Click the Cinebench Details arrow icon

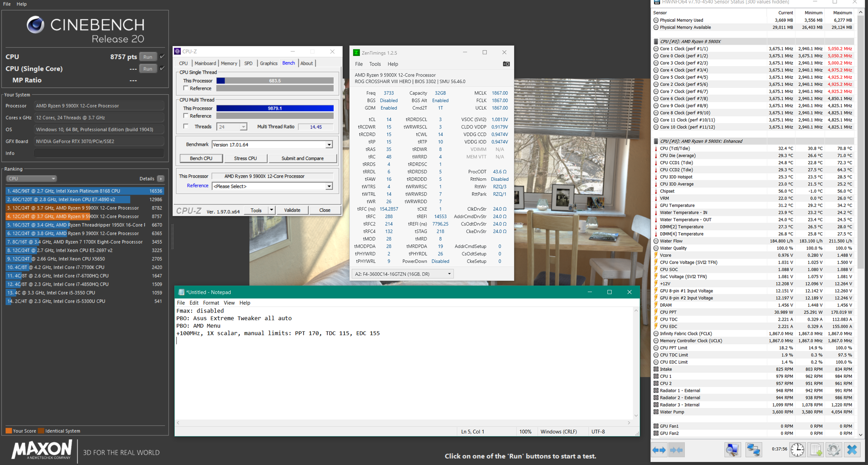[x=161, y=179]
